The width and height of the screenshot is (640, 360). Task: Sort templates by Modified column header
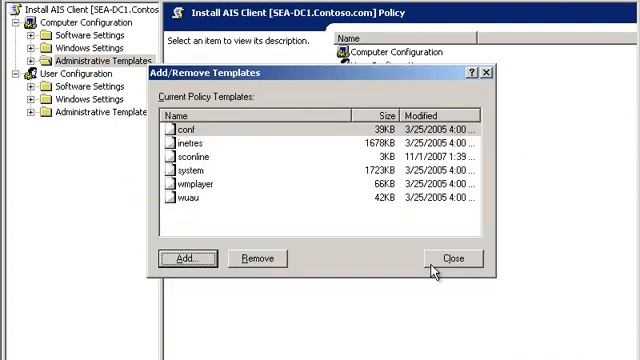coord(440,116)
